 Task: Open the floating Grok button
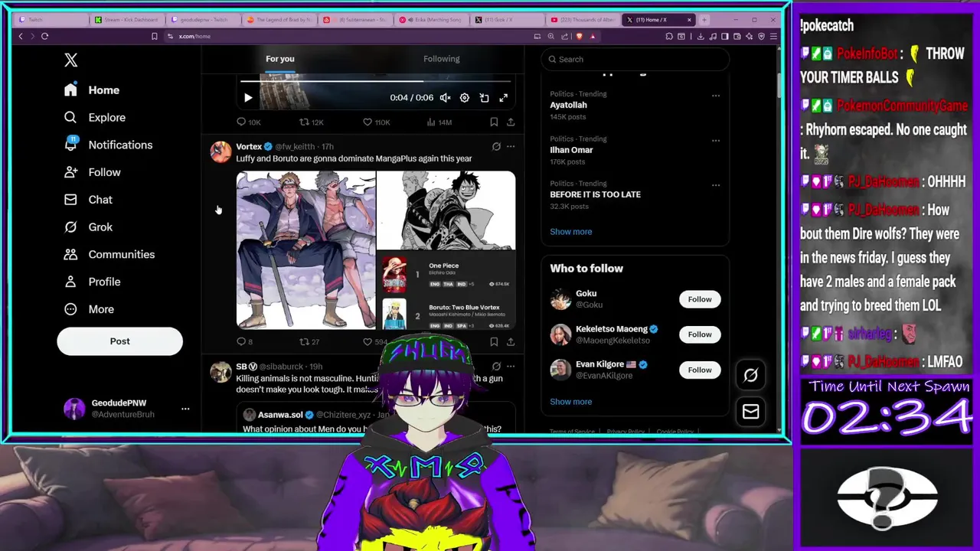click(750, 375)
